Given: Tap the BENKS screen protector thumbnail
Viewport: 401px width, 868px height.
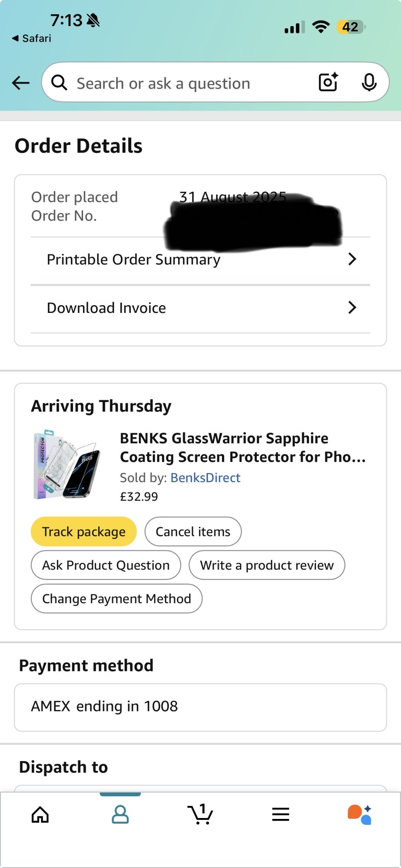Looking at the screenshot, I should [x=67, y=464].
